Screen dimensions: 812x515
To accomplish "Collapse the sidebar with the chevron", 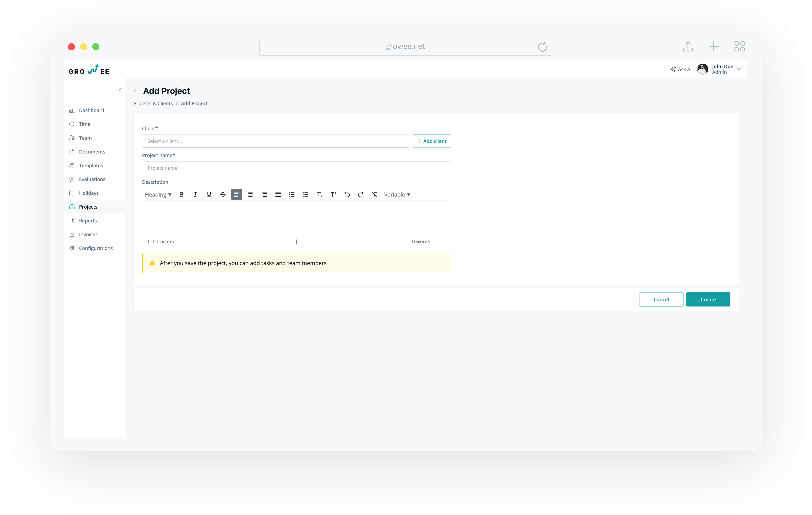I will point(120,90).
